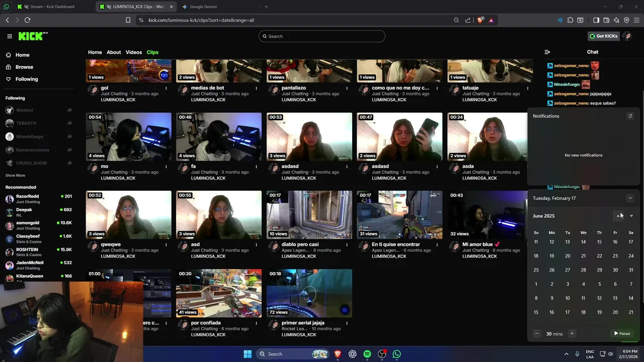
Task: Click the Brave Rewards triangle icon
Action: tap(491, 20)
